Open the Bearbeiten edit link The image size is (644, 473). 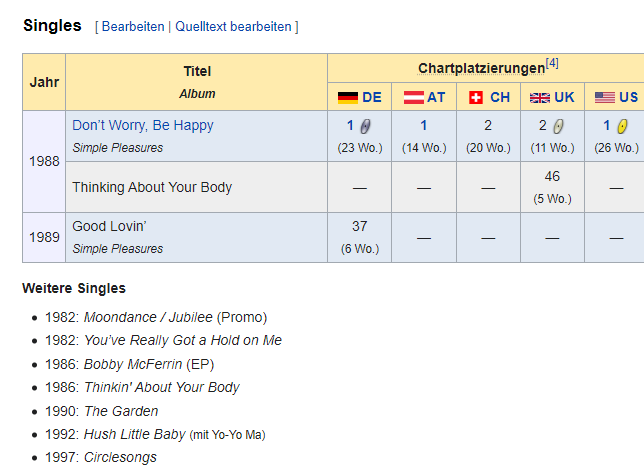[x=133, y=26]
